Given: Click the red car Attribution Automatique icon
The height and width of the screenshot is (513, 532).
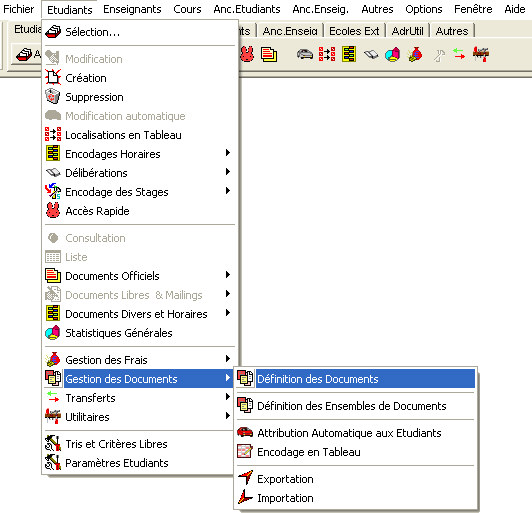Looking at the screenshot, I should 245,432.
